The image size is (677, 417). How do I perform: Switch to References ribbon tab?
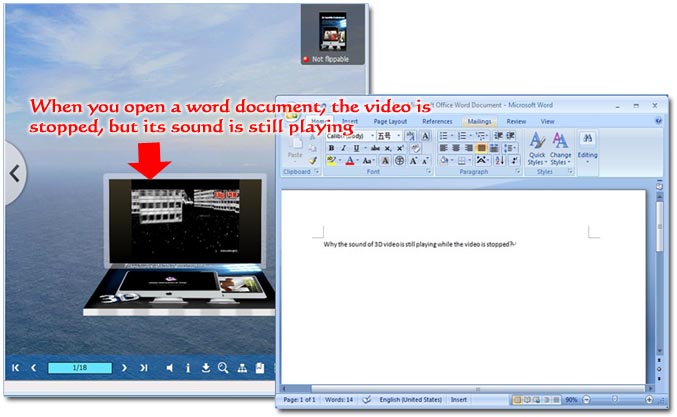[x=437, y=122]
